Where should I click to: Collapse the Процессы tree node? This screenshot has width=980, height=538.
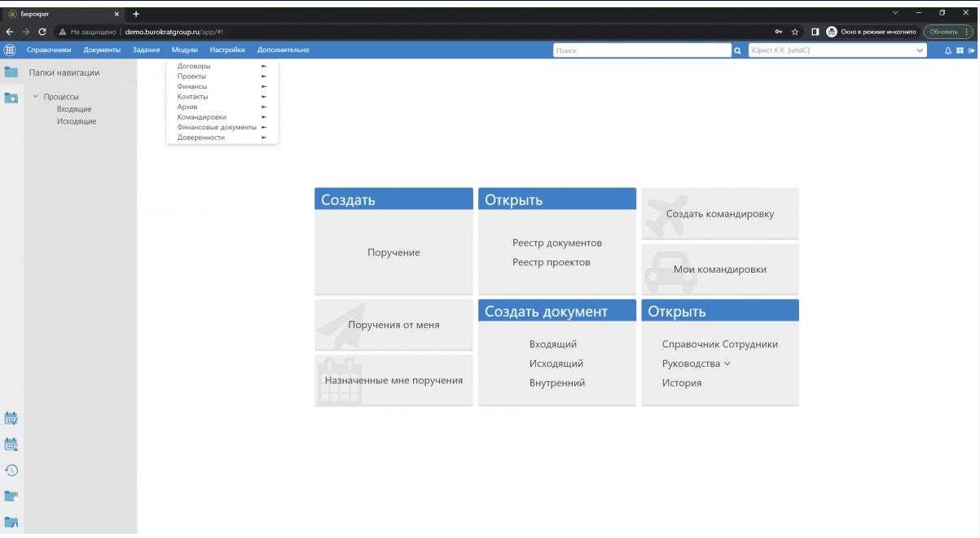point(35,97)
